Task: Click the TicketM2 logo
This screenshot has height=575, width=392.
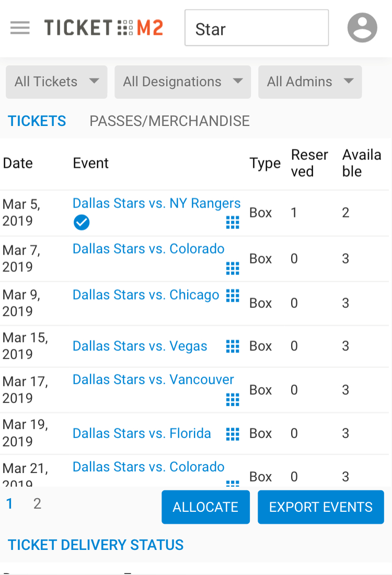Action: 103,28
